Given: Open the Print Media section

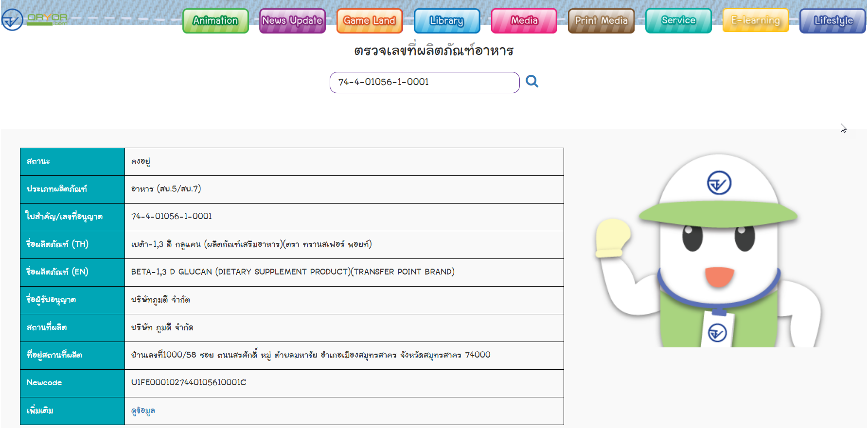Looking at the screenshot, I should click(601, 21).
